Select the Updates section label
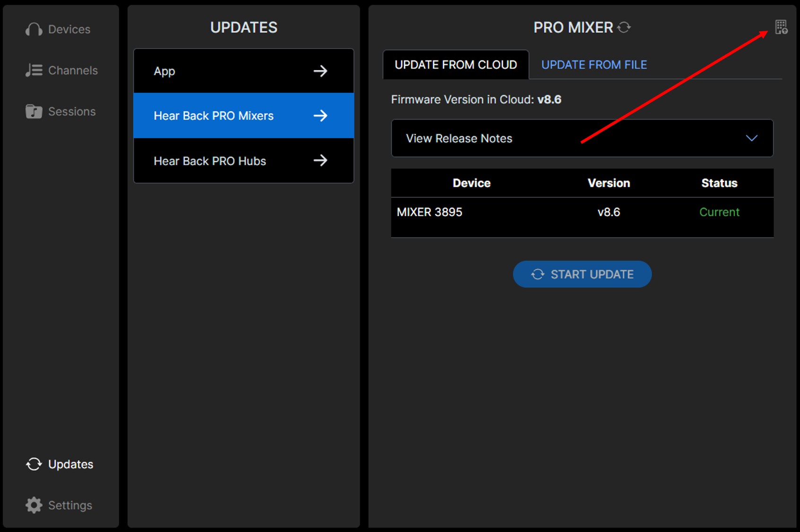Viewport: 800px width, 532px height. (70, 464)
